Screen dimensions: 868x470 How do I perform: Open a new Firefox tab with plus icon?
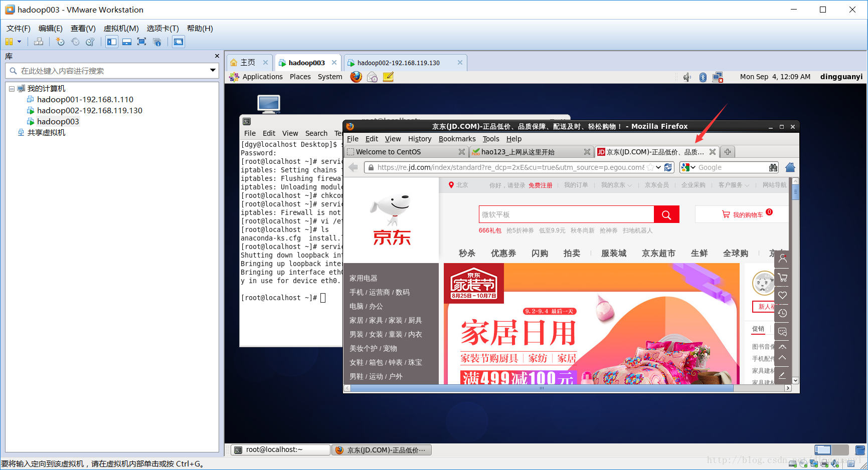[x=728, y=152]
